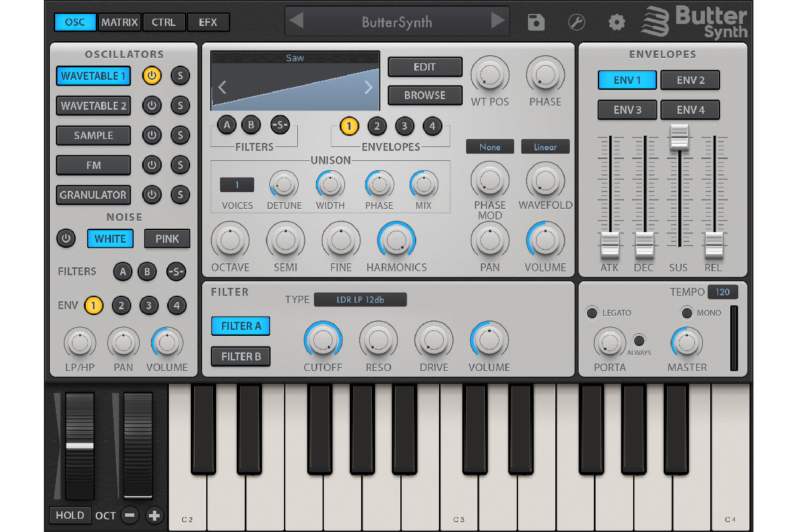
Task: Open the wrench tools icon
Action: (577, 22)
